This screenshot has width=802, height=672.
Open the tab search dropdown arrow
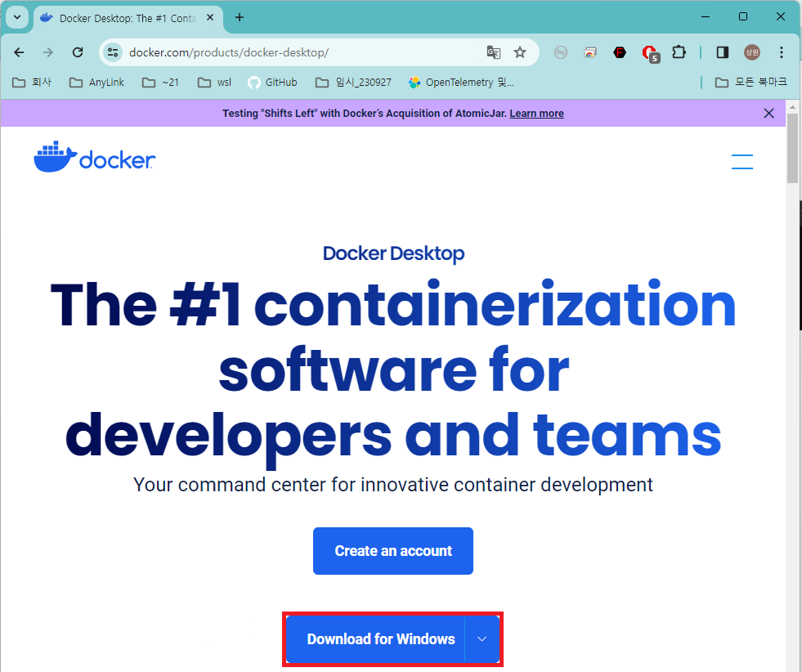[17, 17]
